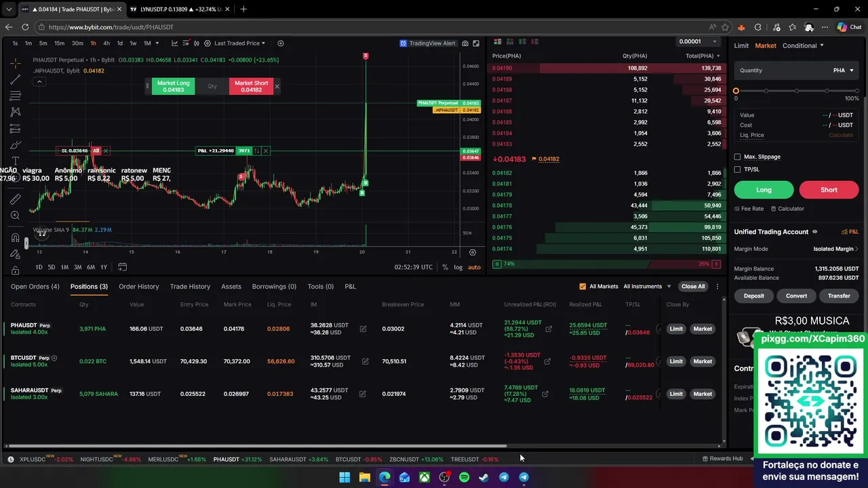Expand more timeframes dropdown after 1M
This screenshot has height=488, width=868.
point(157,43)
